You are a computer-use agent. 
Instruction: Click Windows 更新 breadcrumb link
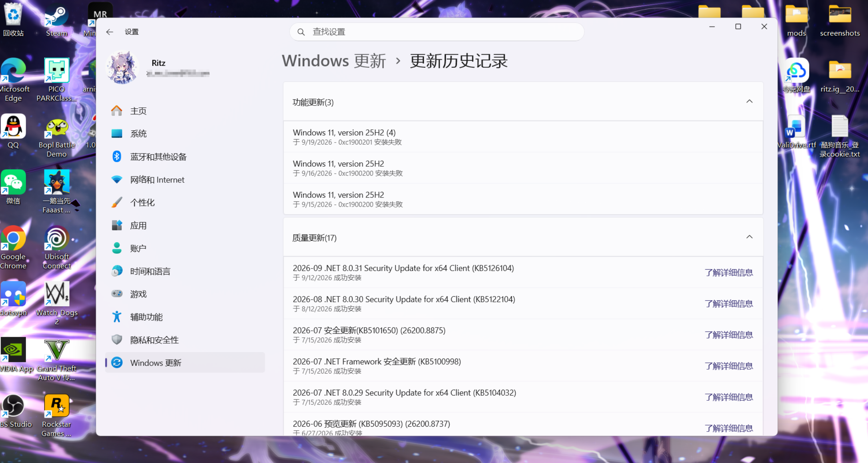coord(334,61)
